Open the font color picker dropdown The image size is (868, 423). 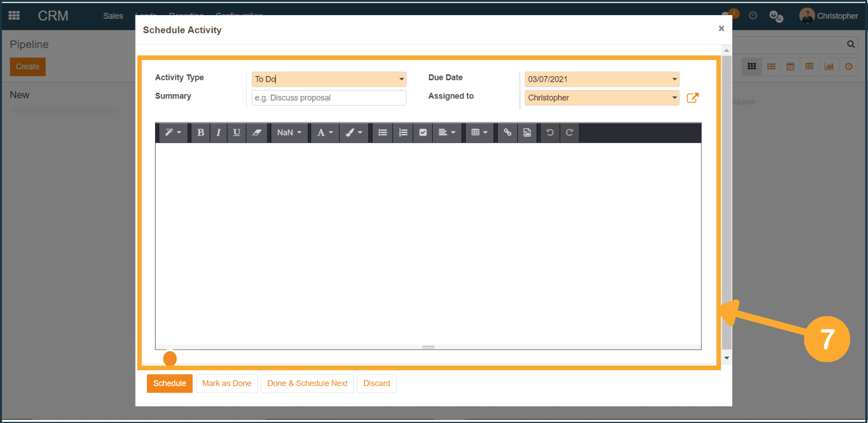(325, 133)
